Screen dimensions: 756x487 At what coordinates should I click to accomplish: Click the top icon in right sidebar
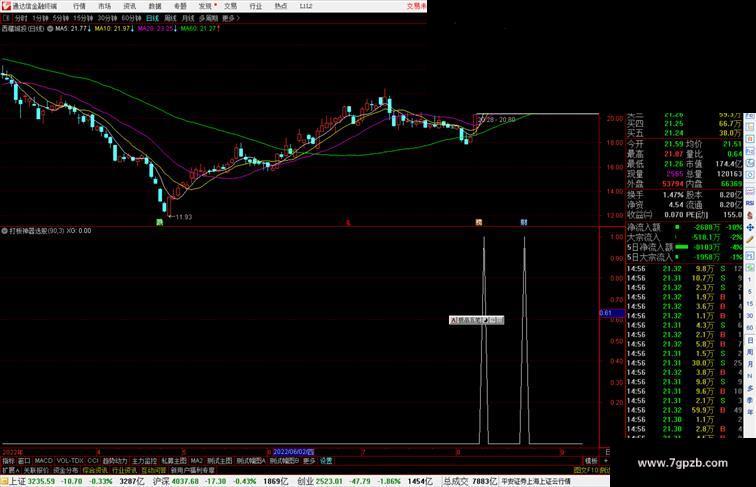(x=750, y=117)
